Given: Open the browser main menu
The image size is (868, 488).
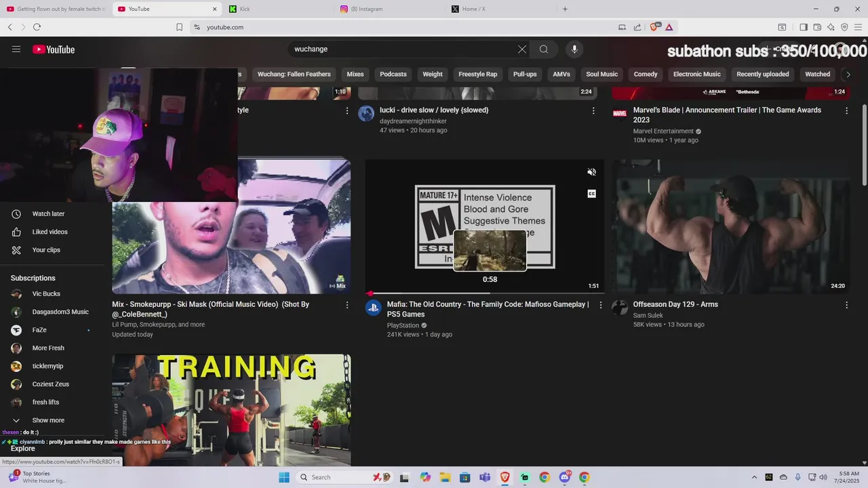Looking at the screenshot, I should pyautogui.click(x=858, y=27).
